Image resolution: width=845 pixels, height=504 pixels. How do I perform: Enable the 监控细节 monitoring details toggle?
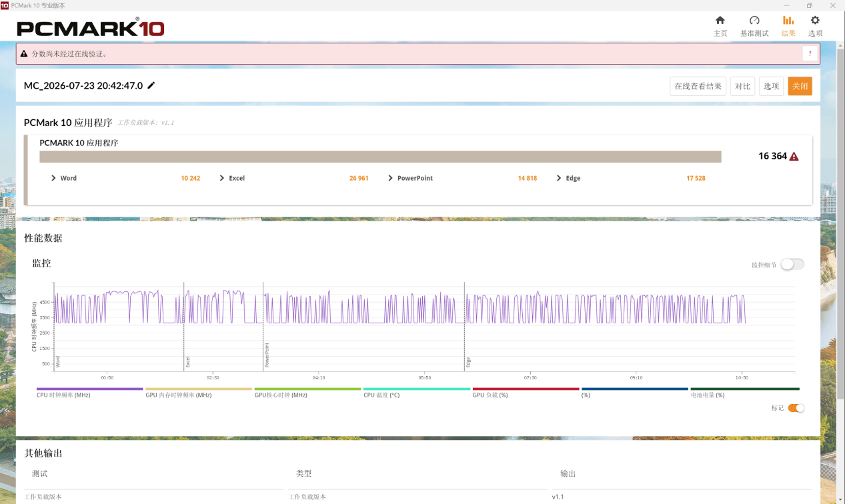click(792, 264)
